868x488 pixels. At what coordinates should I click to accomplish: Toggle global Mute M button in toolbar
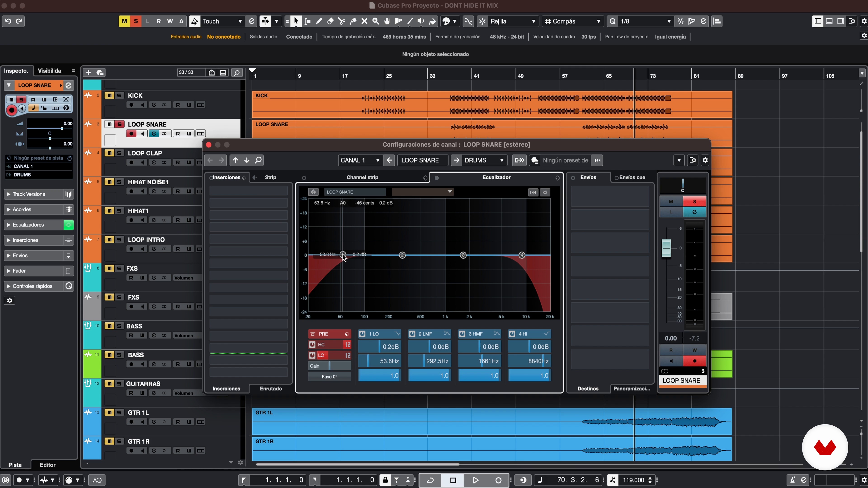(x=124, y=21)
